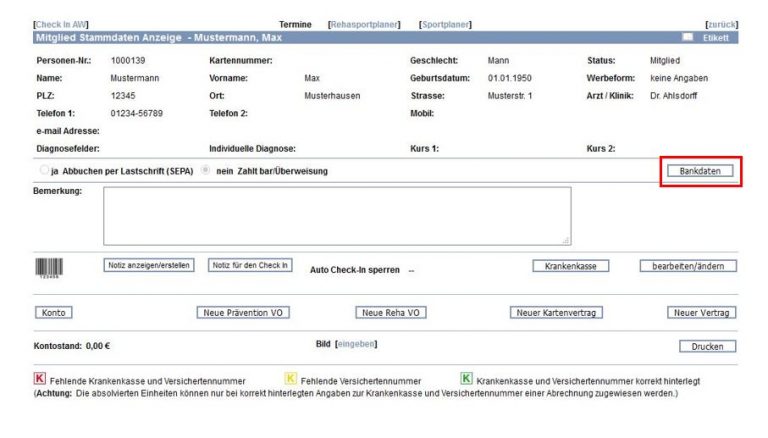Image resolution: width=768 pixels, height=438 pixels.
Task: Click bearbeiten/ändern to edit member
Action: 688,266
